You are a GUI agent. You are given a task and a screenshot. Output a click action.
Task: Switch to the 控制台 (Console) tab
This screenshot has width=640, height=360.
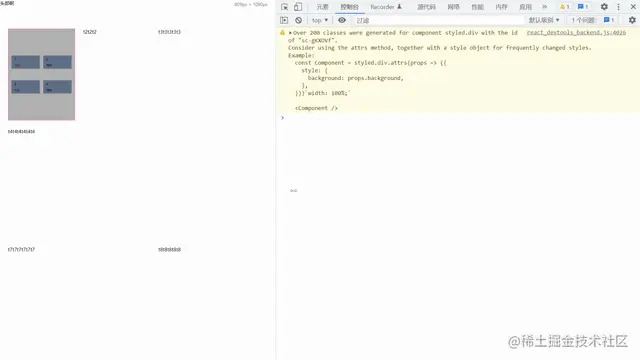click(349, 7)
